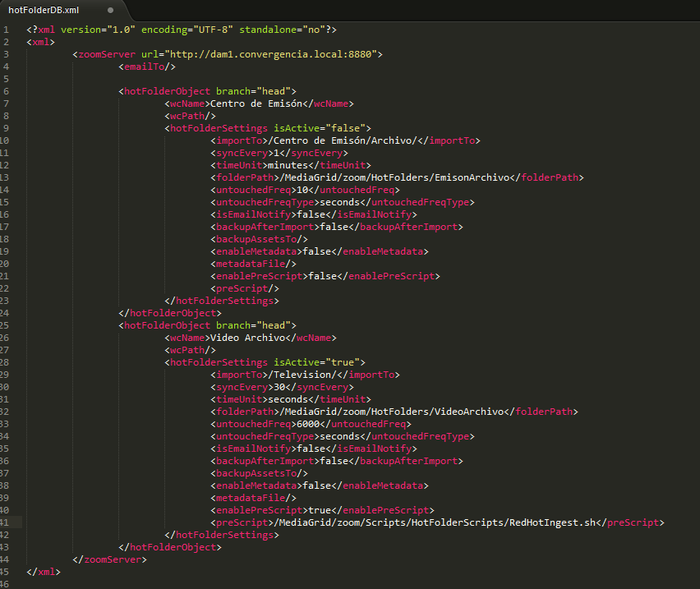700x589 pixels.
Task: Click the emailTo tag
Action: tap(147, 67)
